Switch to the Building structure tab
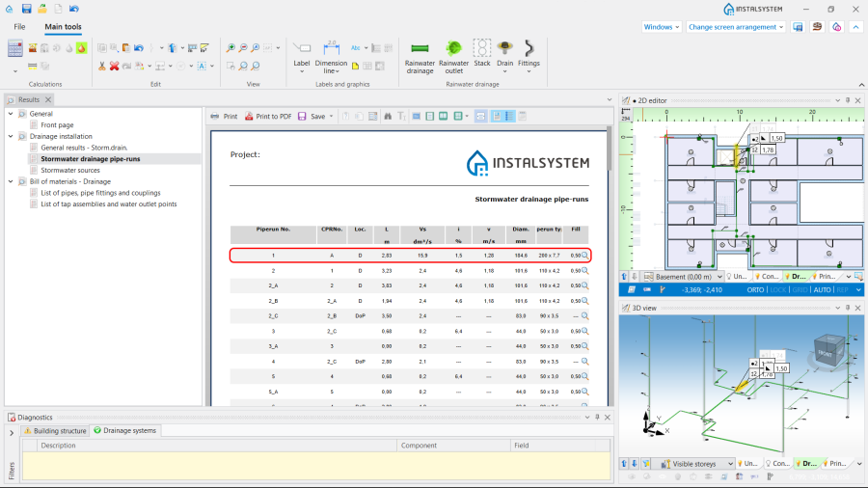The height and width of the screenshot is (488, 868). click(55, 430)
